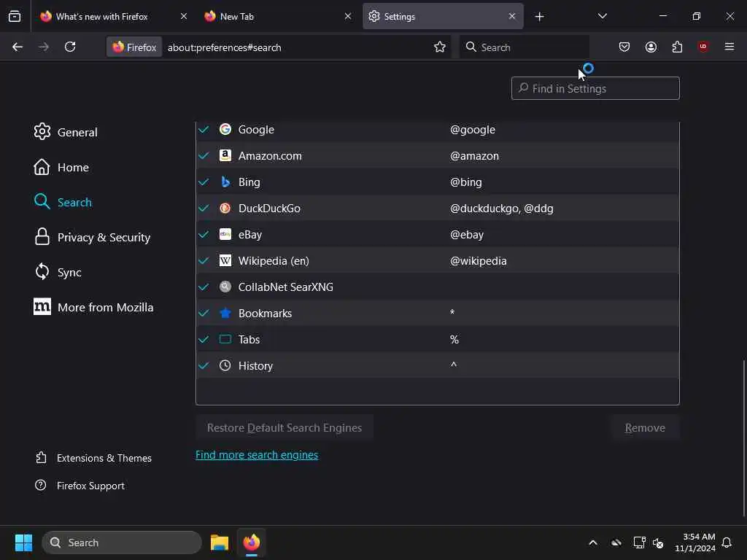
Task: Click Firefox icon in taskbar
Action: [x=252, y=542]
